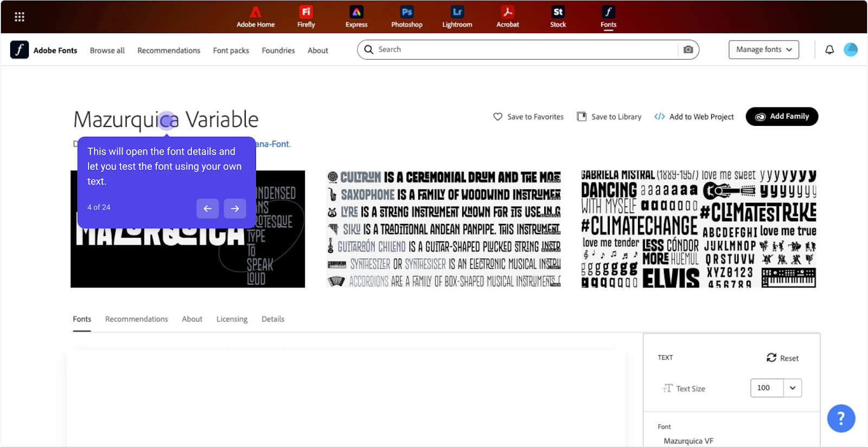The width and height of the screenshot is (868, 447).
Task: Click Add to Web Project link
Action: [x=694, y=117]
